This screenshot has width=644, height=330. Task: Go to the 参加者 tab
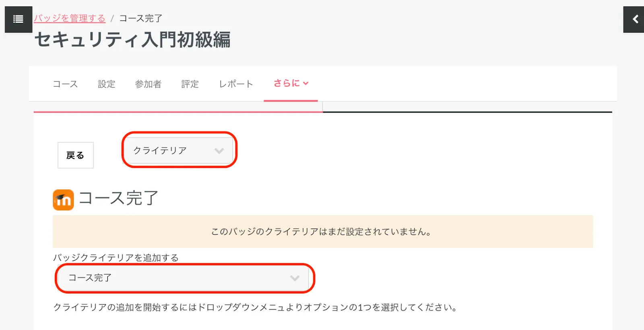(x=148, y=84)
